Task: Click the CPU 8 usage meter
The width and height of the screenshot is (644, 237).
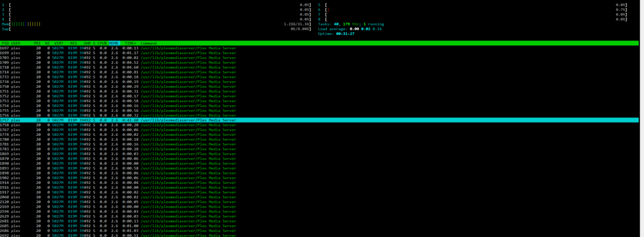Action: pyautogui.click(x=473, y=19)
